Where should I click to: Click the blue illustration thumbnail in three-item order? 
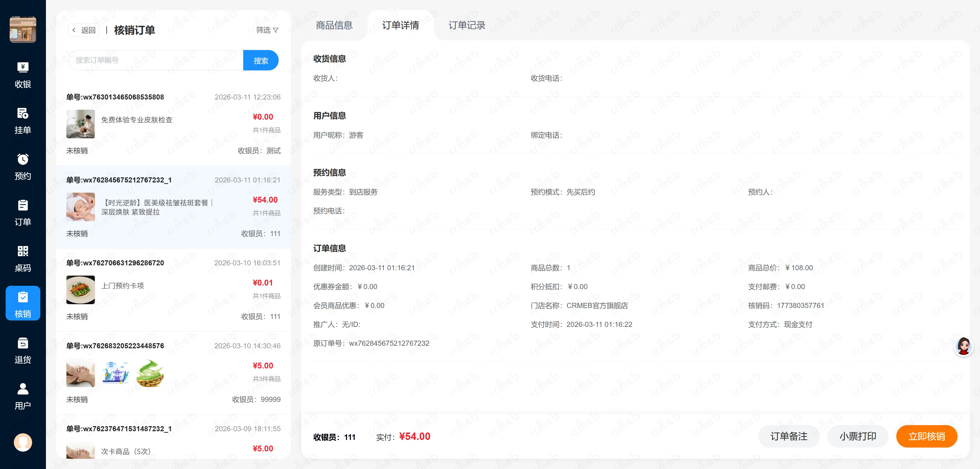coord(116,373)
